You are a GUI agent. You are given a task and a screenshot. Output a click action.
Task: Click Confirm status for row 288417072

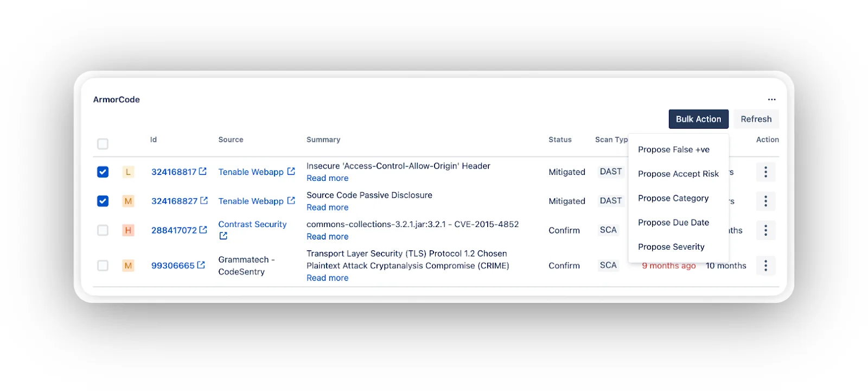point(564,231)
